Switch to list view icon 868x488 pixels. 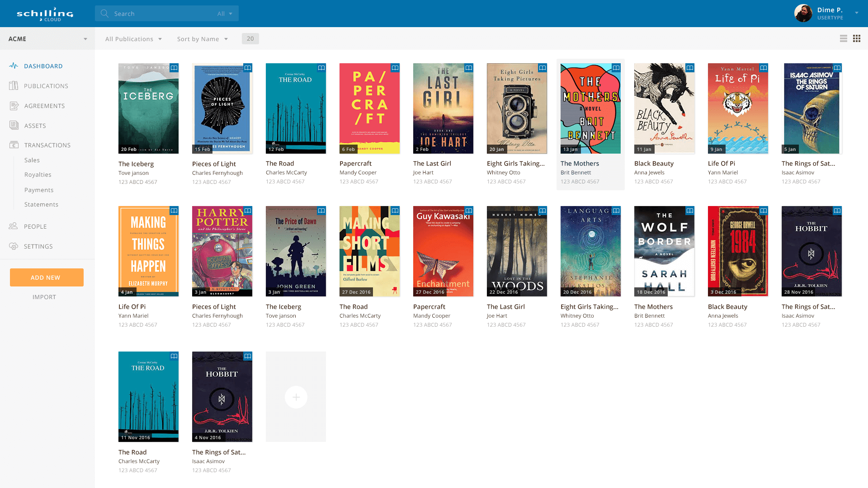point(844,39)
